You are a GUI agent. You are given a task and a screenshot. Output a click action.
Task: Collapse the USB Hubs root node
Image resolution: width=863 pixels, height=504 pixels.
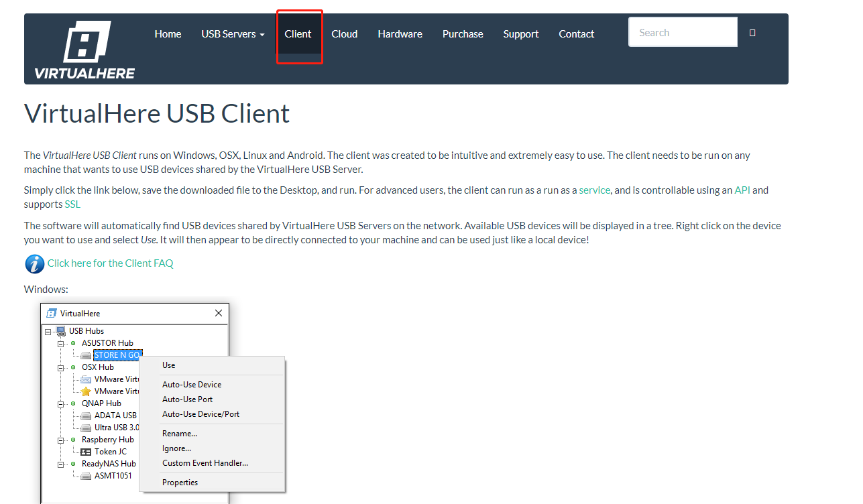[x=48, y=331]
